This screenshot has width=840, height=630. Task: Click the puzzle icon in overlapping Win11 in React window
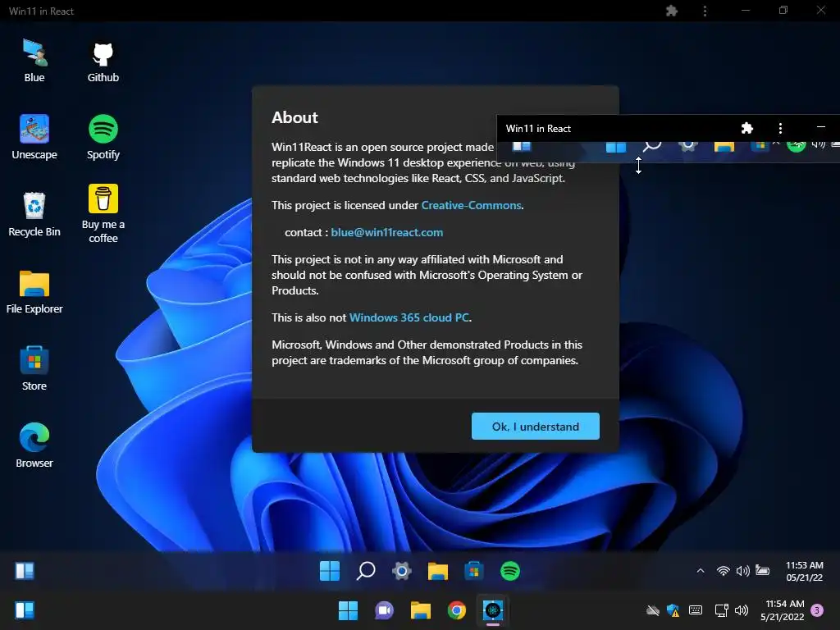(747, 129)
